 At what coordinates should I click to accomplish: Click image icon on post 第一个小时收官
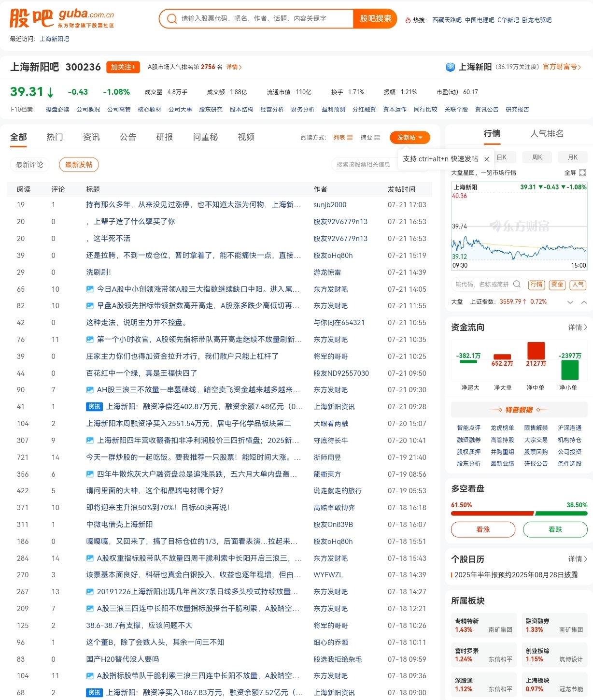(x=90, y=340)
